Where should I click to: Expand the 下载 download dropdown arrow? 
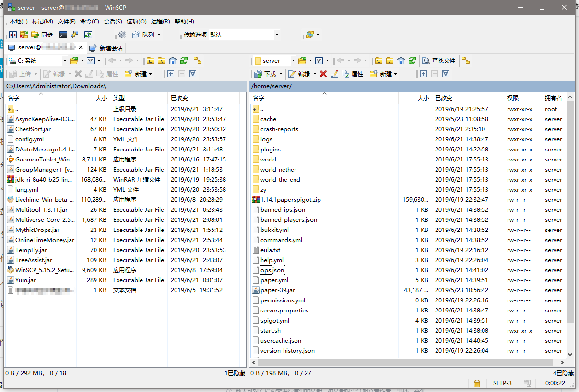[281, 74]
